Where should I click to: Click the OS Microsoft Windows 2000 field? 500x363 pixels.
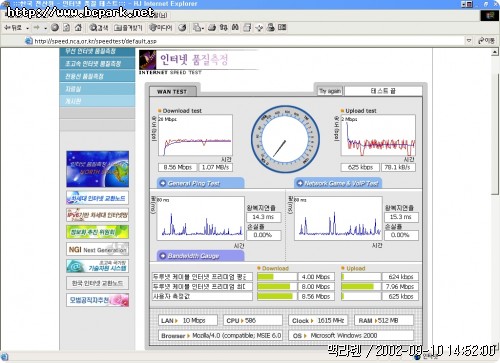(351, 335)
